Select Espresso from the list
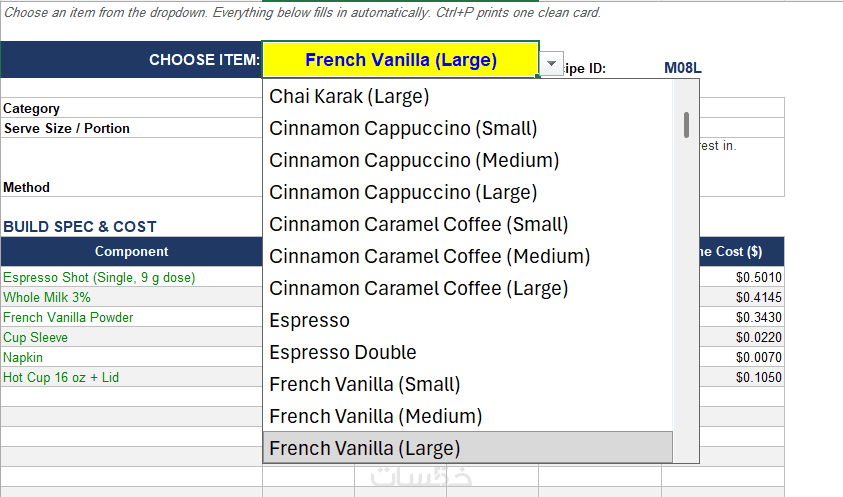 [x=468, y=320]
